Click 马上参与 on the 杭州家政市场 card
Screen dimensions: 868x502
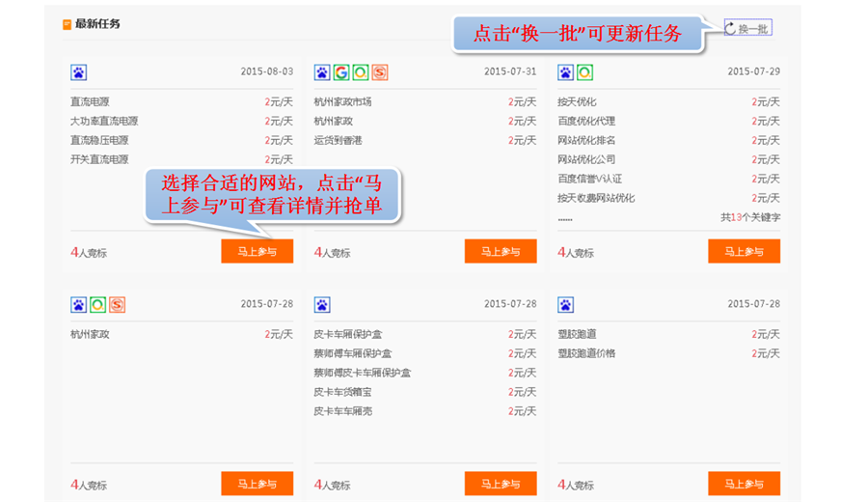click(500, 252)
